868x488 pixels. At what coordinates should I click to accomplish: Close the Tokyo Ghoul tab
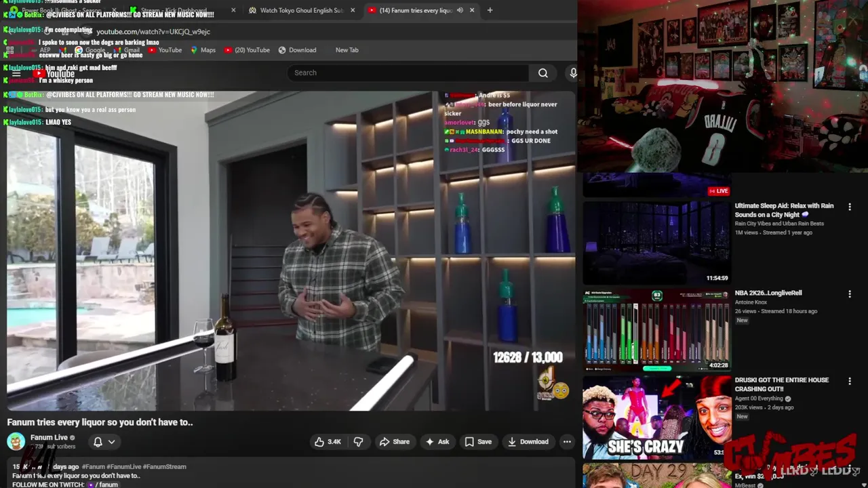(353, 10)
